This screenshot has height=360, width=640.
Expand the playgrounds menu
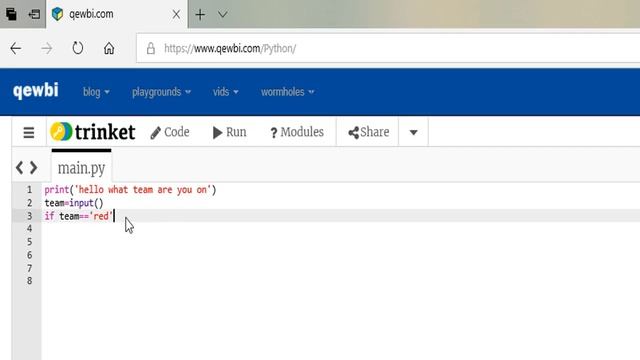(161, 92)
